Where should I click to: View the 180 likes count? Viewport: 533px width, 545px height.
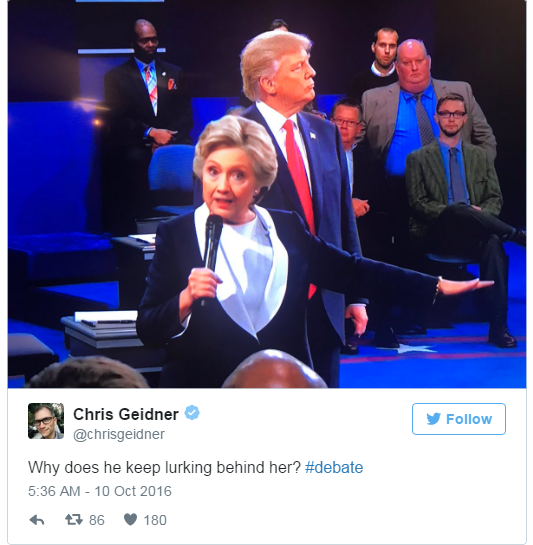155,520
